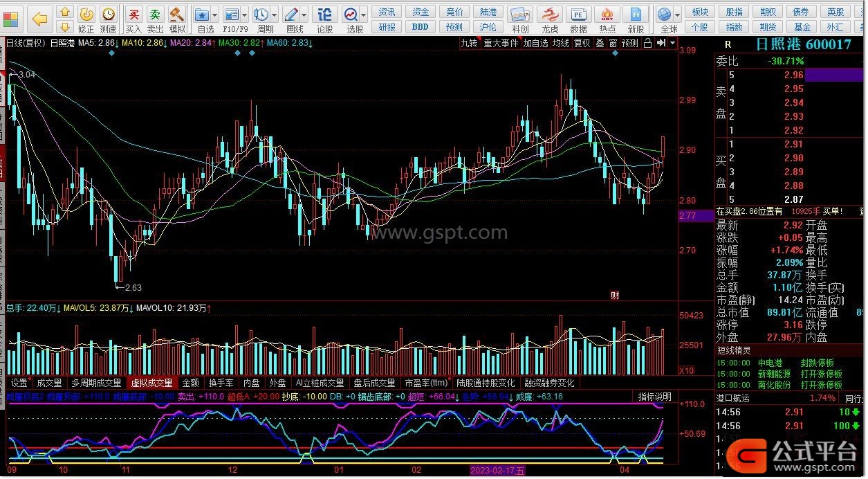This screenshot has height=479, width=868.
Task: Open 模拟 simulated trading
Action: (x=177, y=19)
